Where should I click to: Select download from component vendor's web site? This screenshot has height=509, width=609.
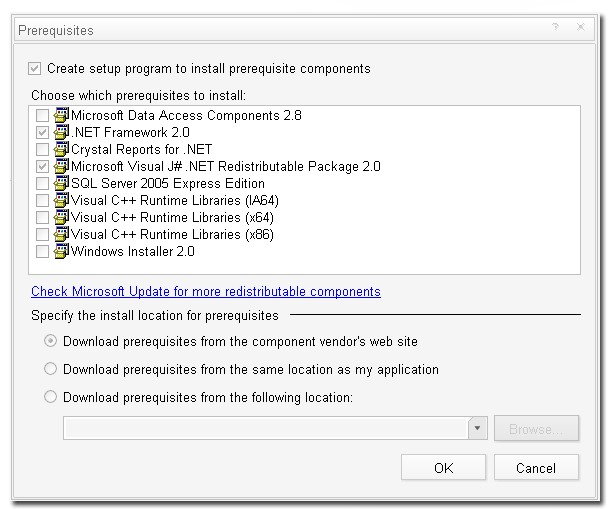pyautogui.click(x=50, y=341)
